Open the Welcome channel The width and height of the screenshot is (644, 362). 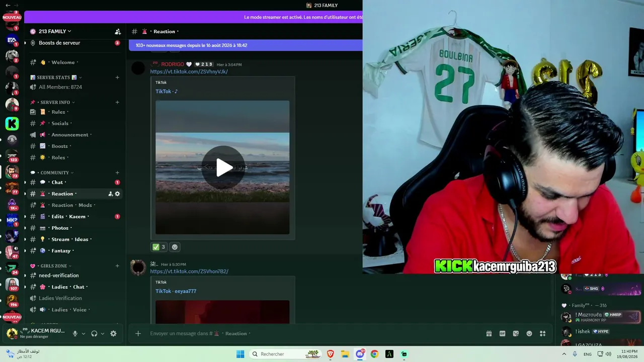tap(75, 62)
